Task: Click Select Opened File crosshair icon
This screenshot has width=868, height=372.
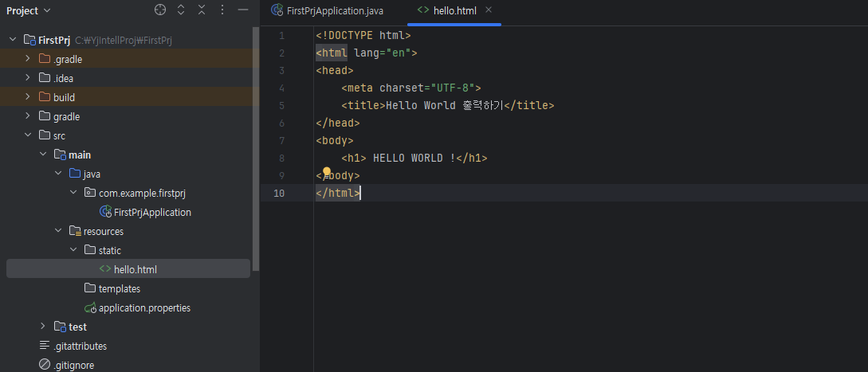Action: pyautogui.click(x=160, y=10)
